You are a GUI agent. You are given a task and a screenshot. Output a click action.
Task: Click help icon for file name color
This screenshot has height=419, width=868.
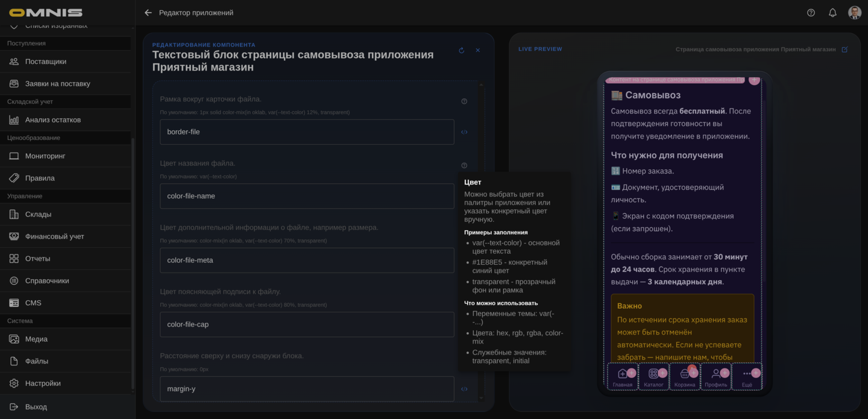point(464,165)
